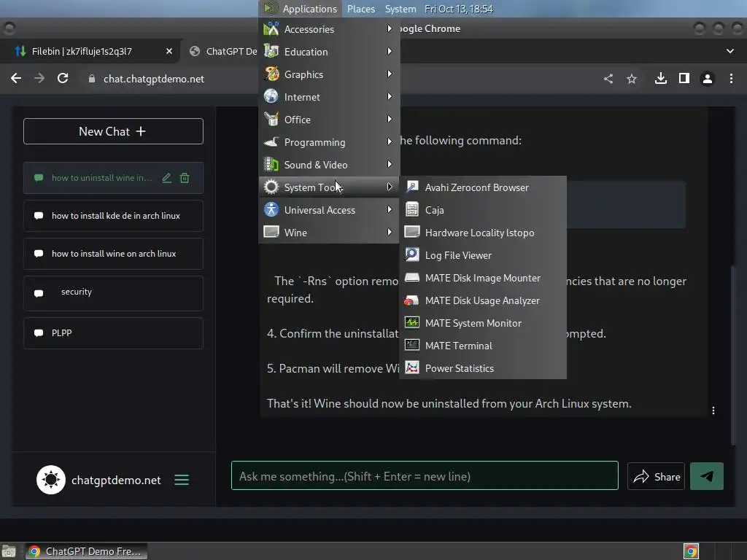Expand the Education submenu arrow
This screenshot has width=747, height=560.
390,51
